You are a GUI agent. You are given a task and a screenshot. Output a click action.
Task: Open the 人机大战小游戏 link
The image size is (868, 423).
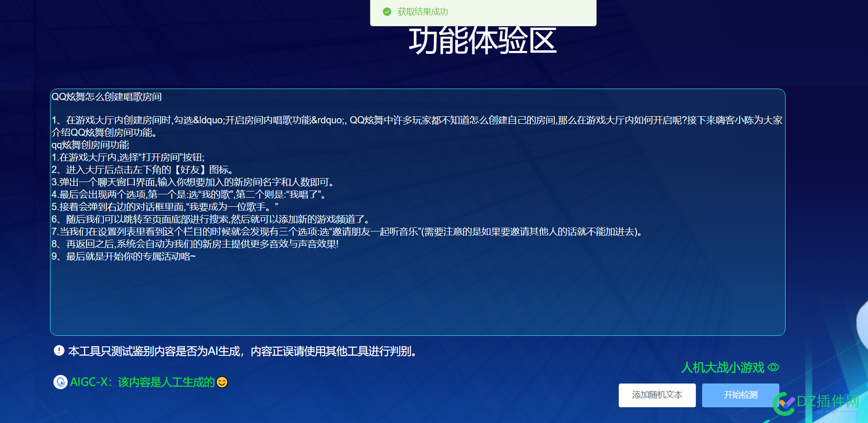click(x=723, y=367)
